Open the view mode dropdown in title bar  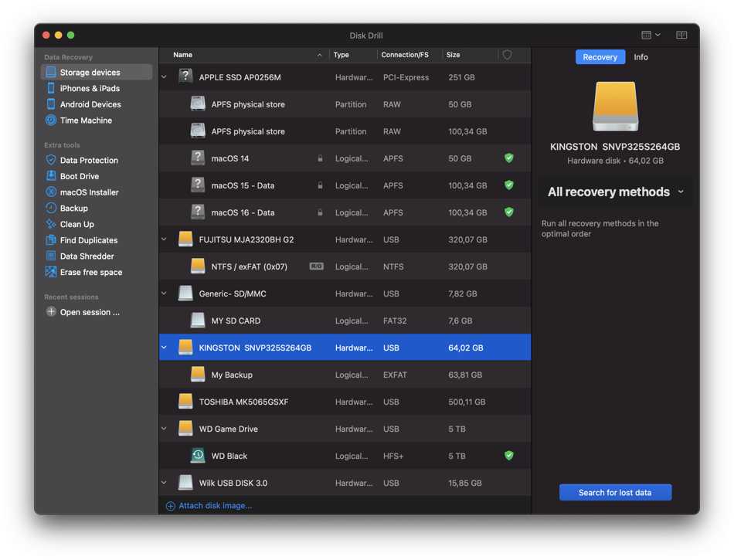(x=651, y=35)
